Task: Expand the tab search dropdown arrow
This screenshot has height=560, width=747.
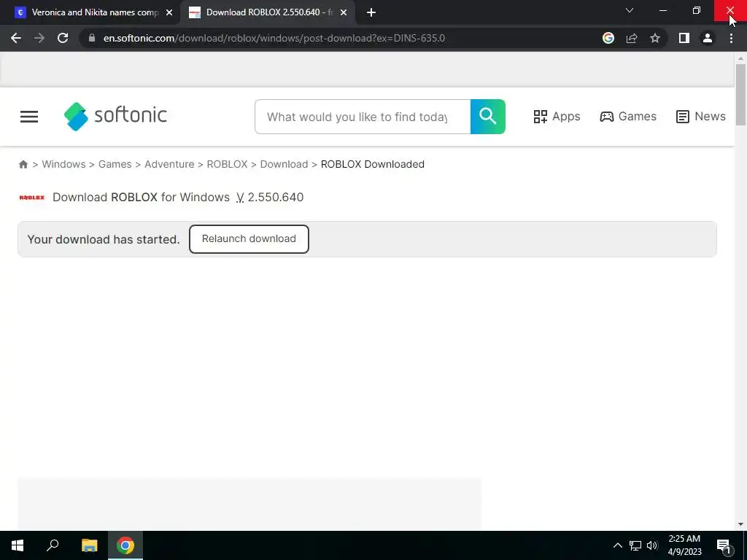Action: (x=630, y=10)
